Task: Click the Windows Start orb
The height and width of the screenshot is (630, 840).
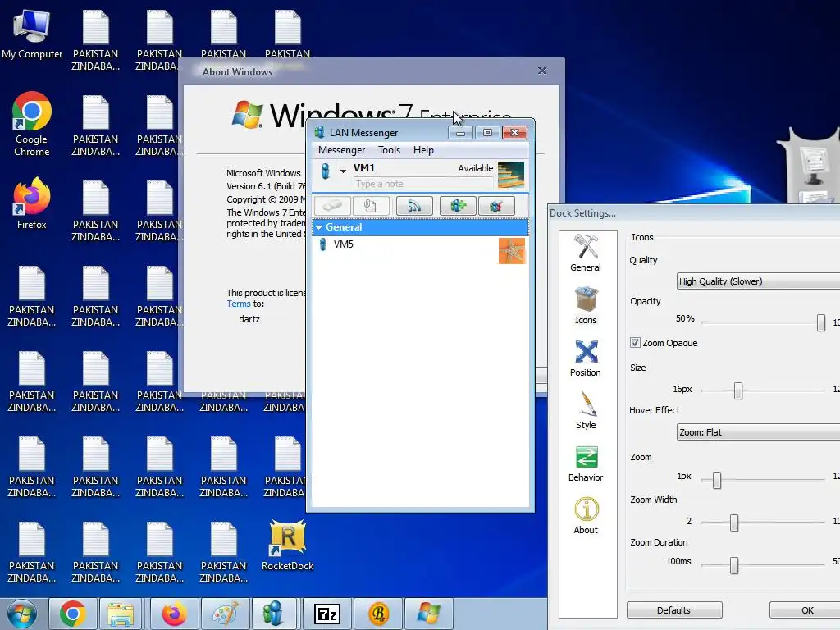Action: coord(22,614)
